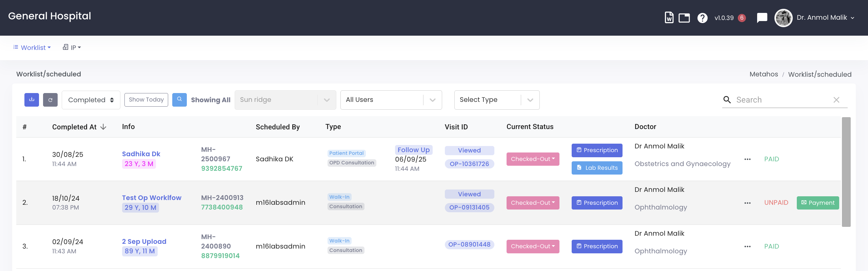Click the help question mark icon
The width and height of the screenshot is (868, 271).
pyautogui.click(x=702, y=18)
